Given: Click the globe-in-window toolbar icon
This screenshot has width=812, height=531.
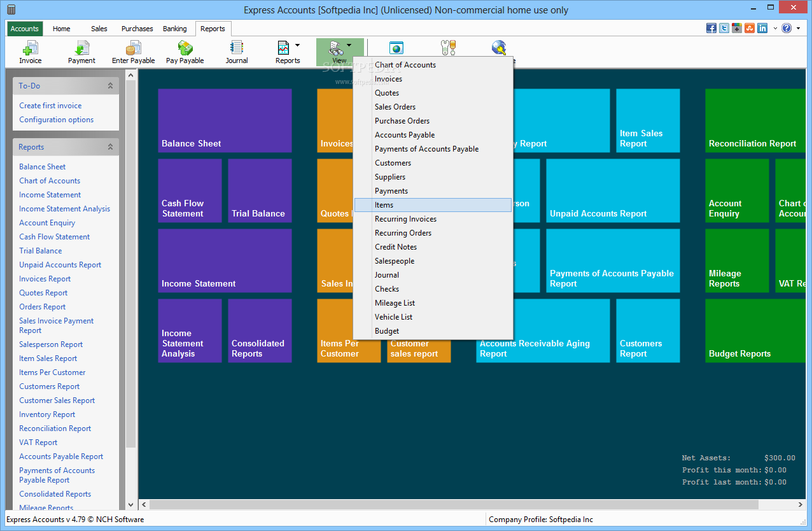Looking at the screenshot, I should click(x=396, y=48).
